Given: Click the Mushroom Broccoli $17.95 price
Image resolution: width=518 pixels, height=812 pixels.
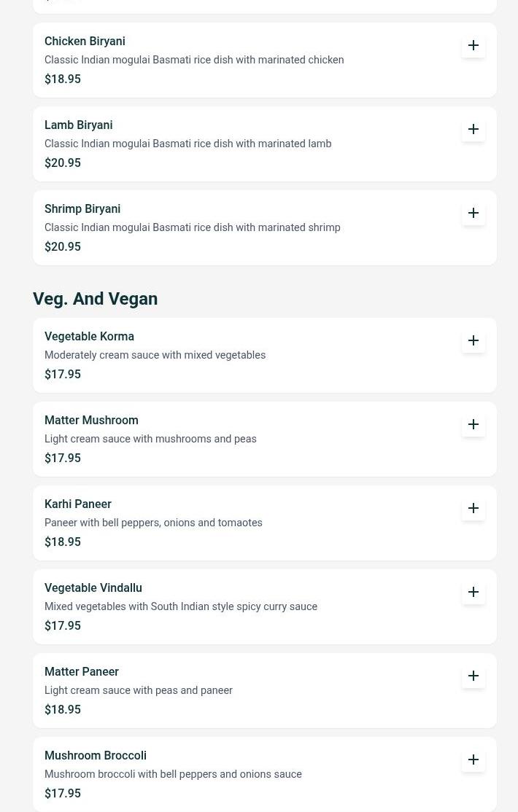Looking at the screenshot, I should pyautogui.click(x=63, y=793).
